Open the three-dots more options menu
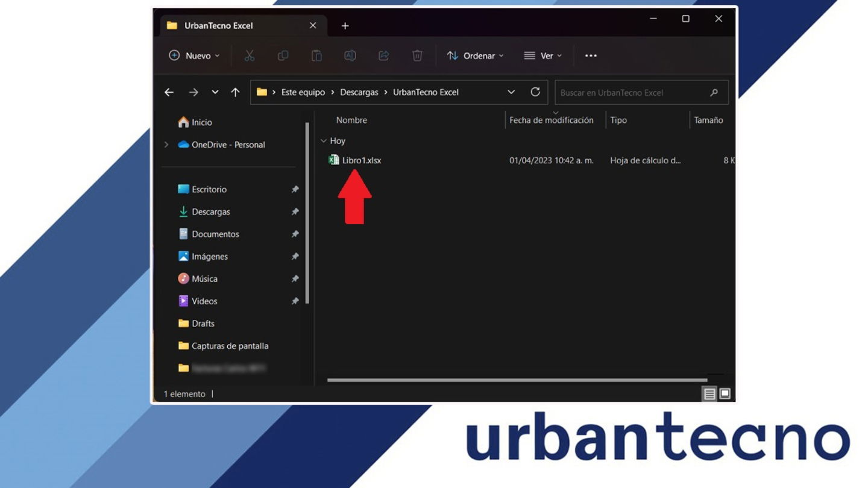Screen dimensions: 868x488 click(591, 55)
